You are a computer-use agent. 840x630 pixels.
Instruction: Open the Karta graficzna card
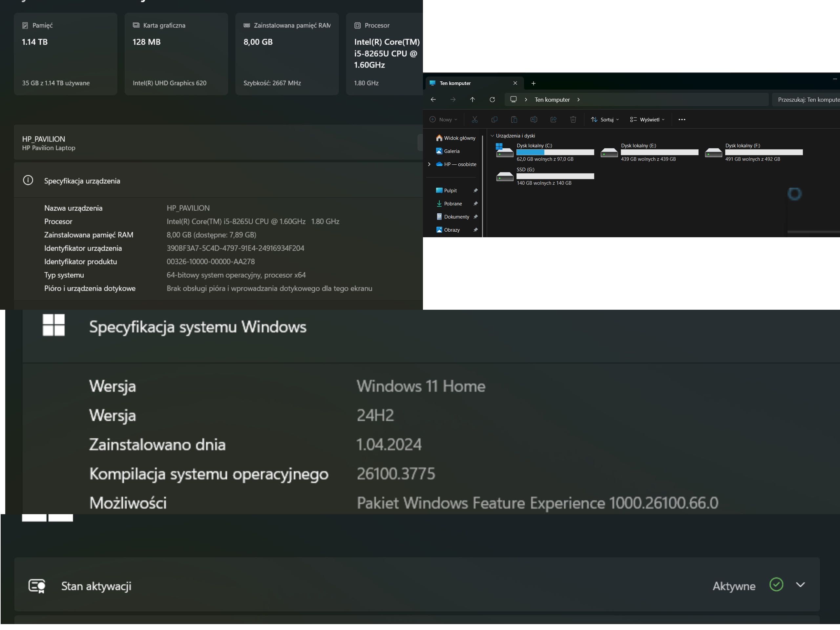(x=176, y=54)
